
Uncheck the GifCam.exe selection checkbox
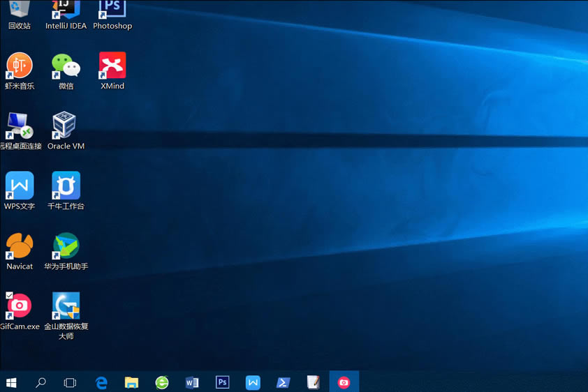tap(9, 296)
